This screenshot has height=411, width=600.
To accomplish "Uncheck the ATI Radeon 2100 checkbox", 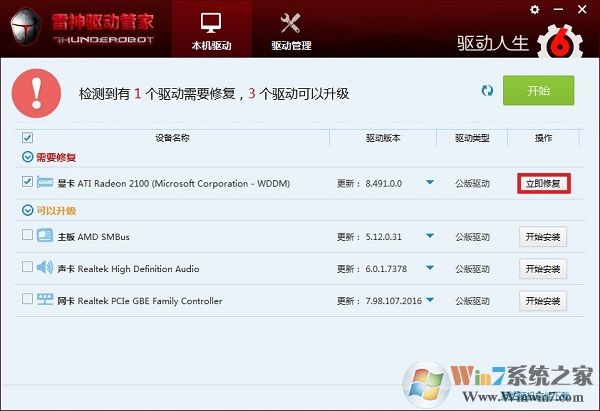I will (x=27, y=181).
